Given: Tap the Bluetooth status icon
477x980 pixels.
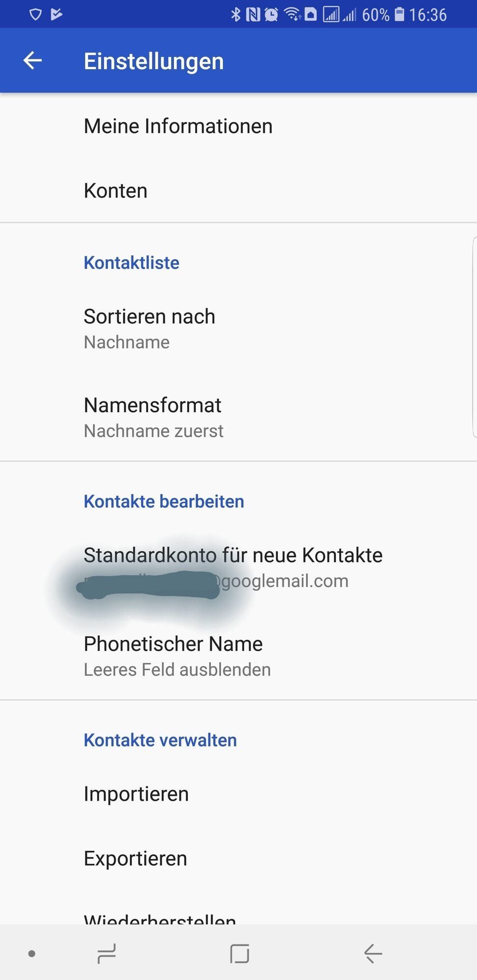Looking at the screenshot, I should (236, 15).
